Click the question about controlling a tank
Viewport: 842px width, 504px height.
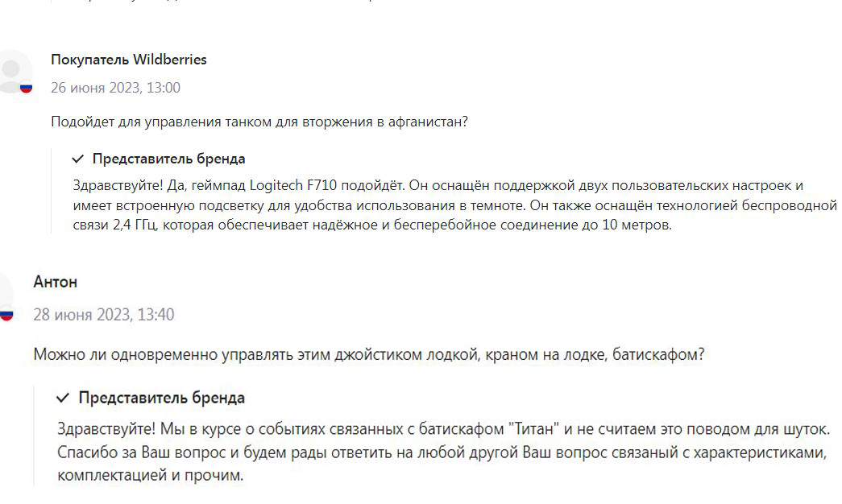[x=259, y=122]
